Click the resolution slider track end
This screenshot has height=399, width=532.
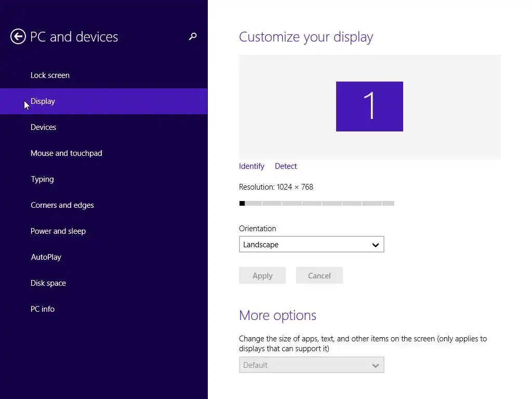tap(388, 203)
